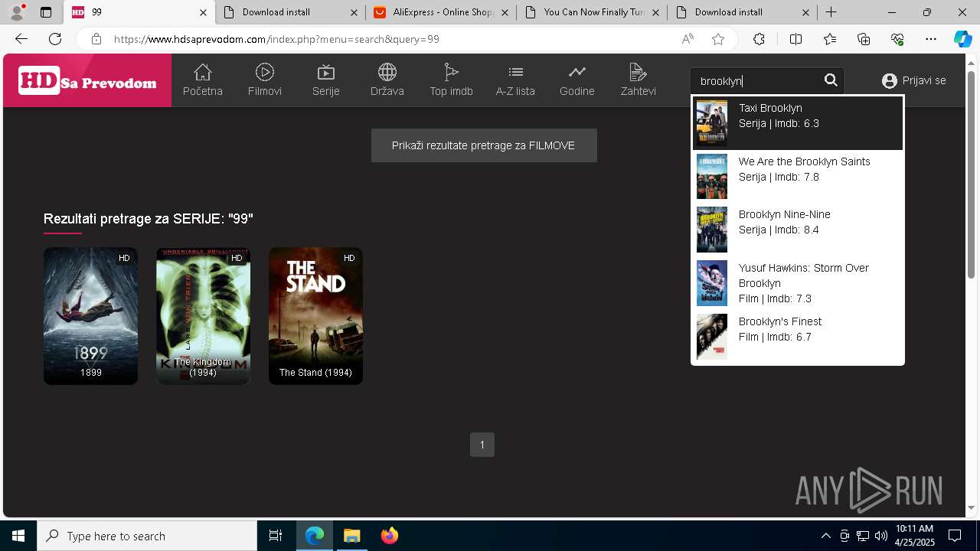The height and width of the screenshot is (551, 980).
Task: Select Brooklyn's Finest suggestion
Action: click(798, 337)
